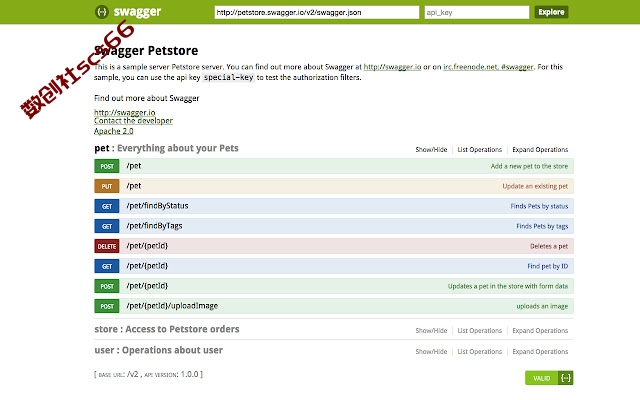Screen dimensions: 640x400
Task: Click 'Updates a pet in the store with form data'
Action: [x=508, y=286]
